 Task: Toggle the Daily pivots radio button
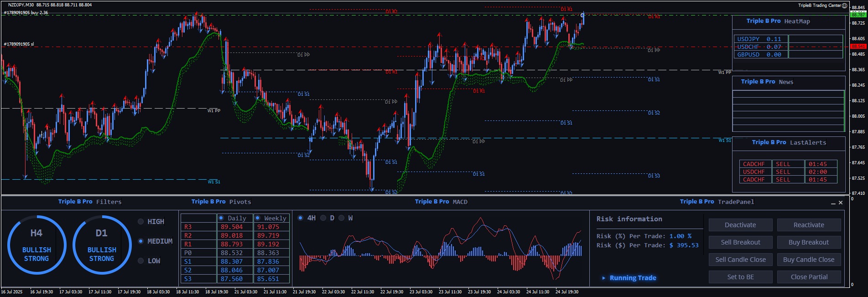(221, 218)
